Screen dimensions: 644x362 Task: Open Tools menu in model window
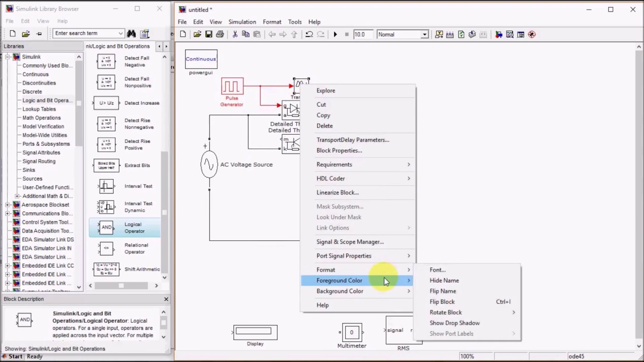(295, 22)
